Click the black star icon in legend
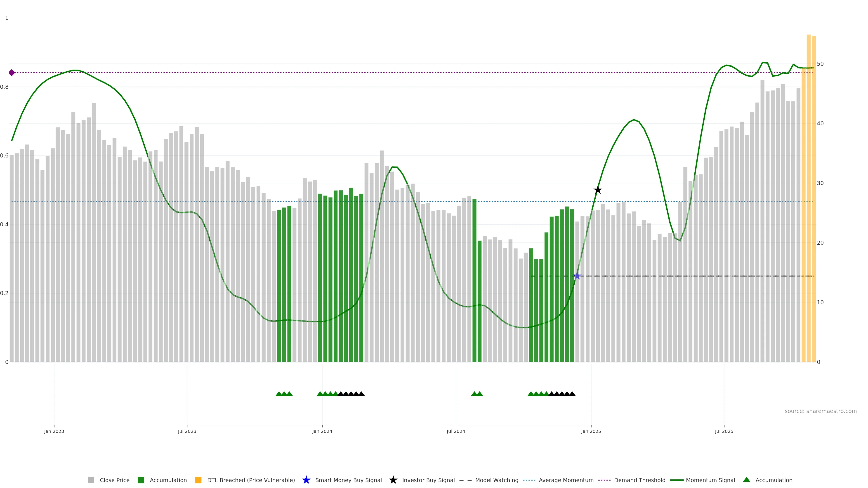 [x=393, y=480]
